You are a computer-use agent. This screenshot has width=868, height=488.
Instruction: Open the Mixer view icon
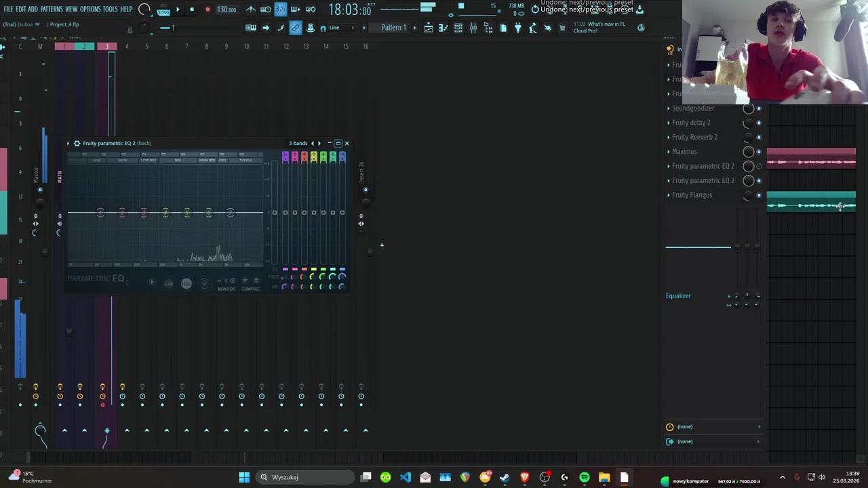tap(473, 28)
